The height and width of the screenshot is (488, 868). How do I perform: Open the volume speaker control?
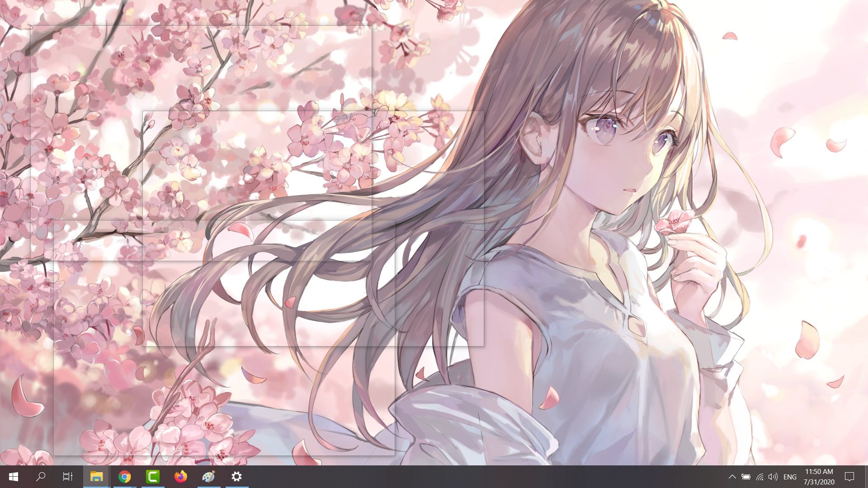[x=773, y=477]
